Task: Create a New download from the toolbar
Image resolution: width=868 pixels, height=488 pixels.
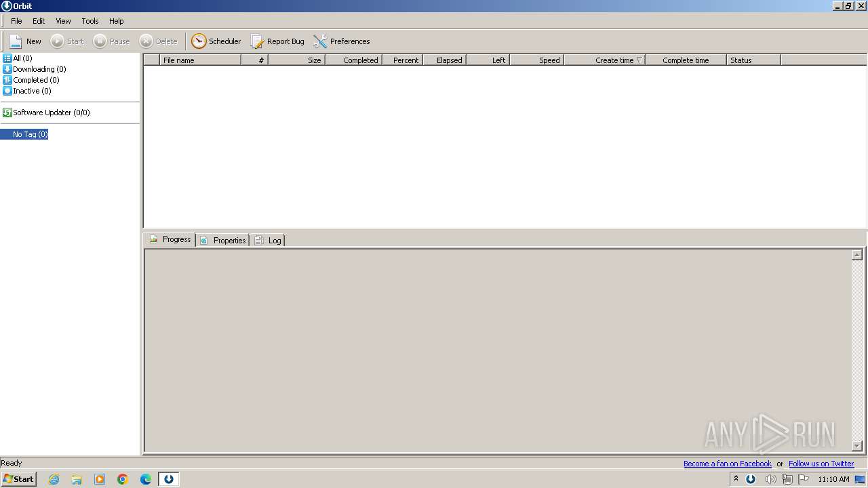Action: point(25,41)
